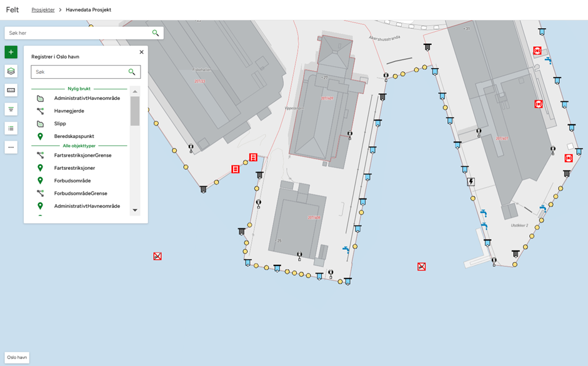
Task: Open the filter tool in the sidebar
Action: 11,109
